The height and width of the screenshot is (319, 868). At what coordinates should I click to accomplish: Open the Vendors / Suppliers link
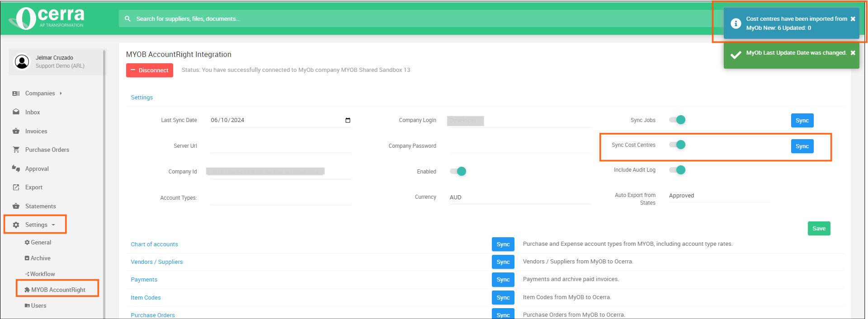[x=156, y=262]
